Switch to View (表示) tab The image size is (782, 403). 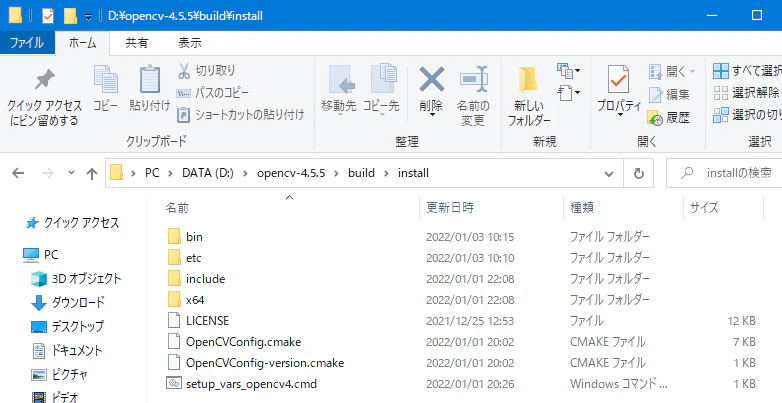(x=190, y=43)
